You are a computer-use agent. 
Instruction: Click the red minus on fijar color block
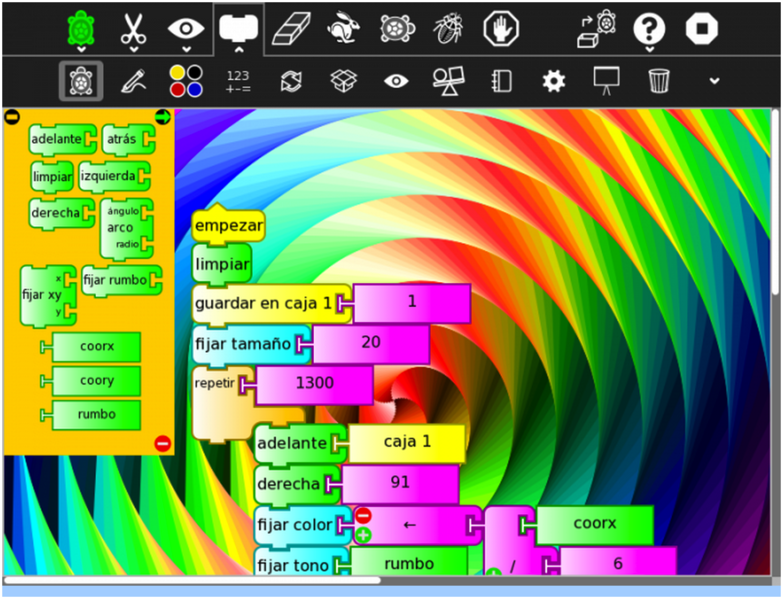(363, 515)
